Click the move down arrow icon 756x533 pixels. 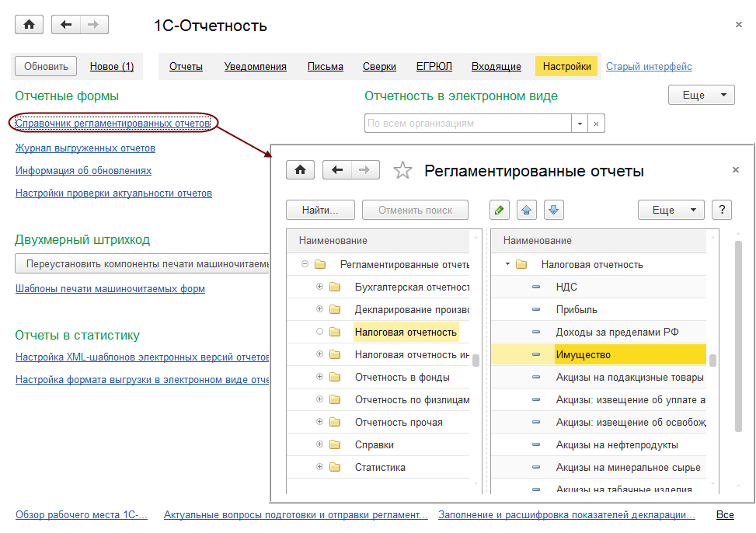coord(553,210)
